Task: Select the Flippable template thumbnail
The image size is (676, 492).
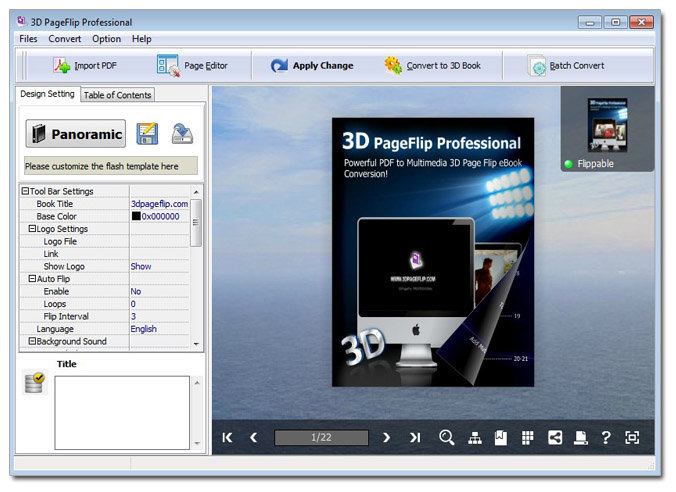Action: click(x=607, y=129)
